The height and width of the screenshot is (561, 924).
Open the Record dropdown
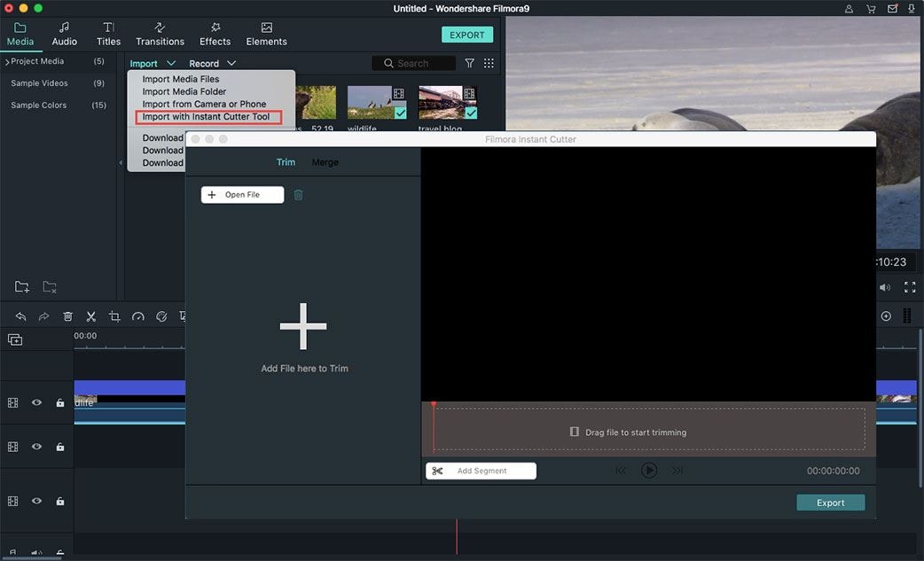click(x=212, y=64)
